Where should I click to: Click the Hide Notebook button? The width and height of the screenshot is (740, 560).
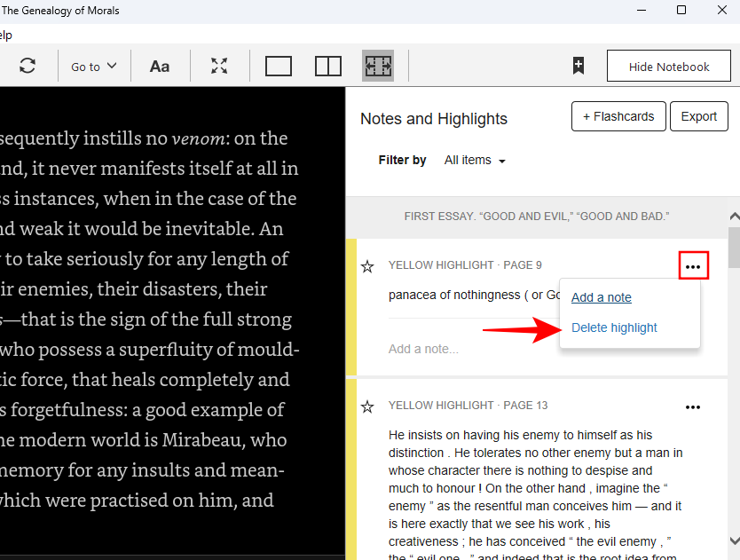pyautogui.click(x=669, y=67)
